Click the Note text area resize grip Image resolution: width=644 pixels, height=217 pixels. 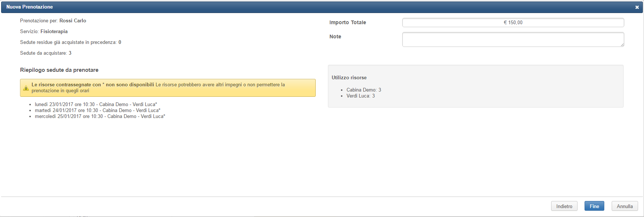pos(622,45)
